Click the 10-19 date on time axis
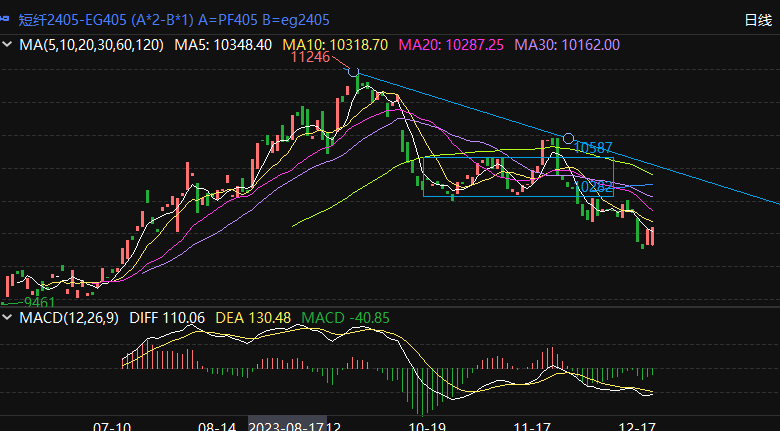This screenshot has width=780, height=431. [x=427, y=424]
